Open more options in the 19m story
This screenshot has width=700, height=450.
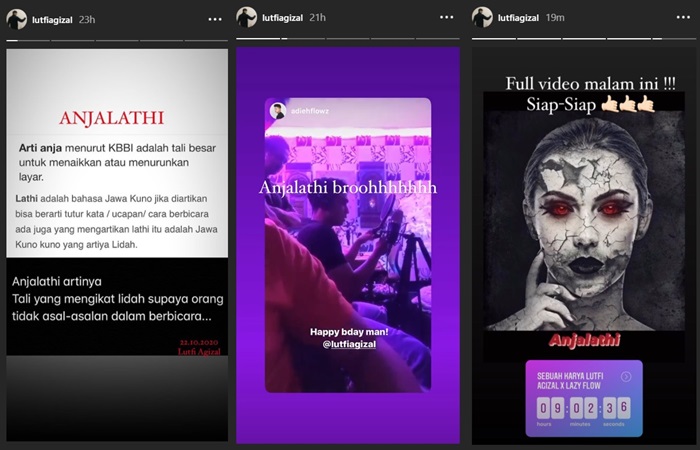(683, 17)
